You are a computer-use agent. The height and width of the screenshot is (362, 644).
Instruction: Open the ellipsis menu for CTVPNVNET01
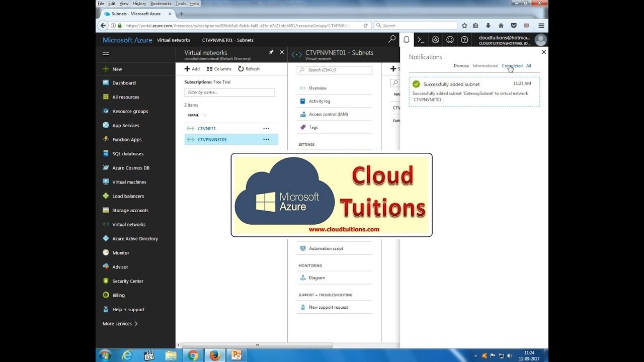click(266, 139)
